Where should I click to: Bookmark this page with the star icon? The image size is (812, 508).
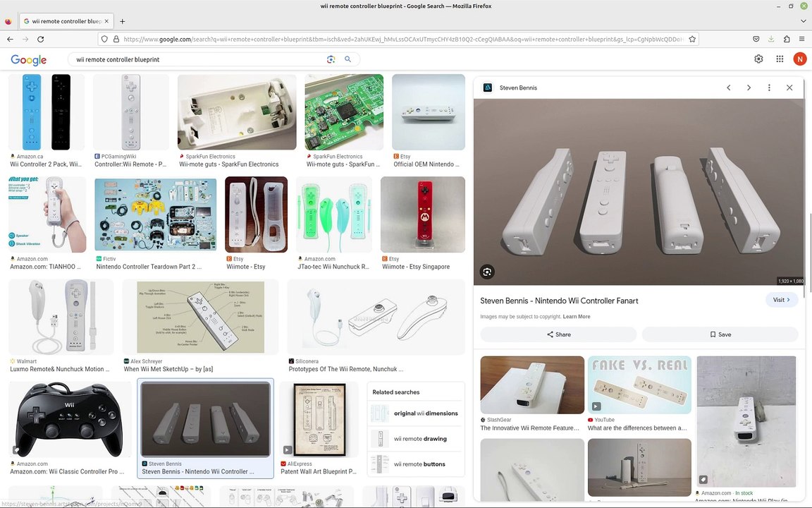[x=692, y=39]
